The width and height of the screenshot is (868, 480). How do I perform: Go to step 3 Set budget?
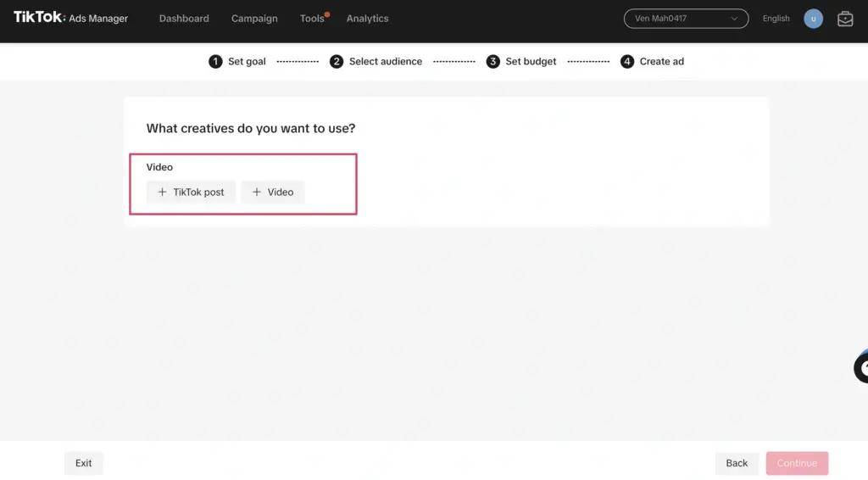(521, 61)
